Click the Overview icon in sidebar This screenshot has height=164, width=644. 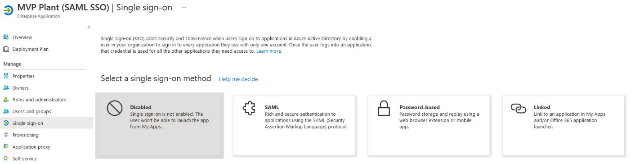click(x=6, y=37)
